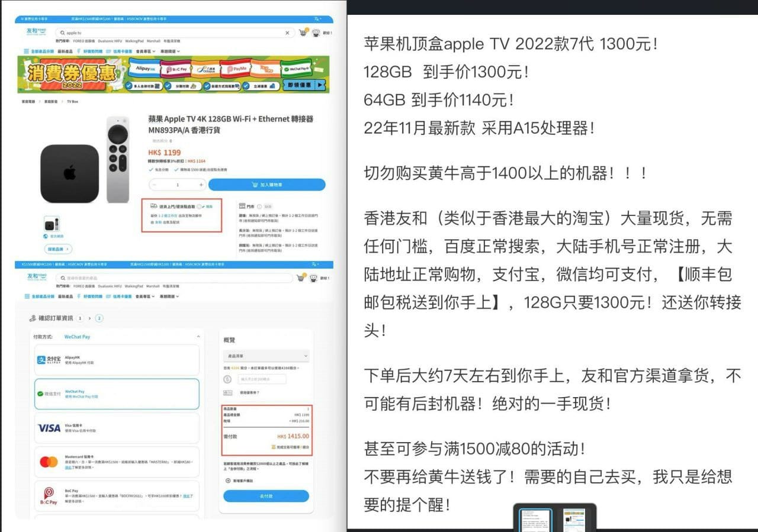
Task: Click the 加入購物車 button
Action: pos(266,185)
